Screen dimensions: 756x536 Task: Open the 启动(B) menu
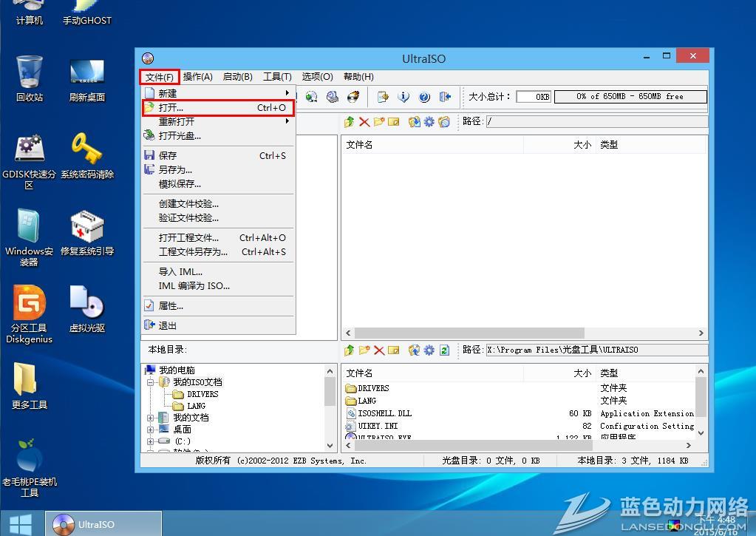click(237, 77)
